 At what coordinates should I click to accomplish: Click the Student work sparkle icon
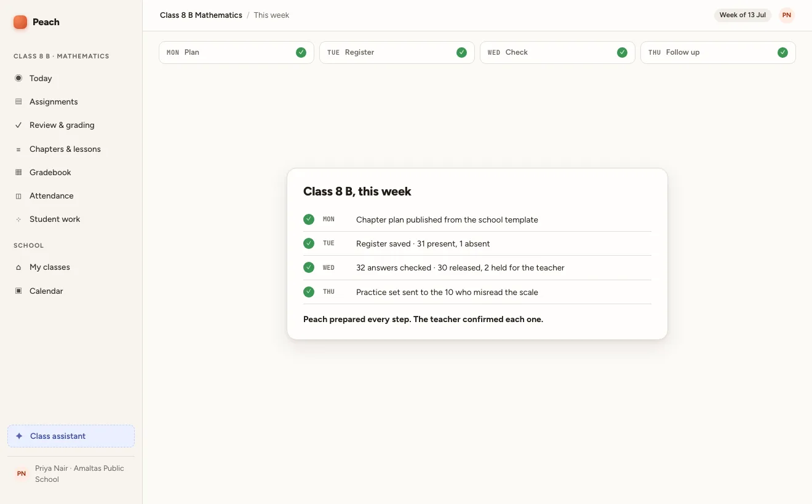click(18, 219)
